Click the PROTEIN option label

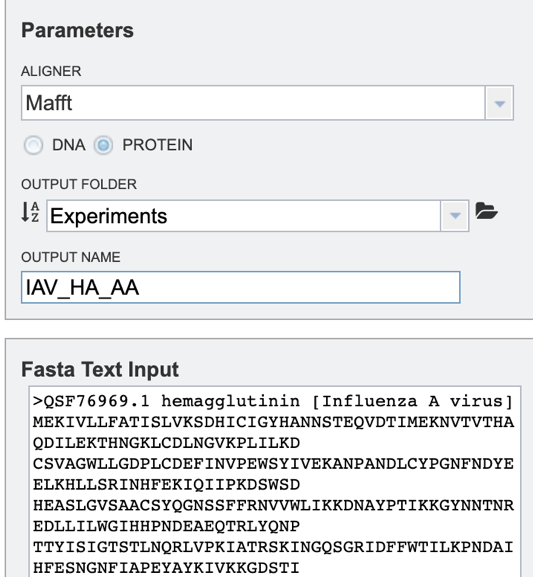click(x=158, y=145)
